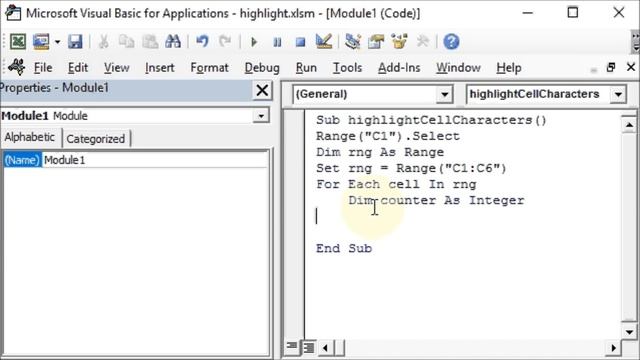Click the Module1 name value field

155,160
